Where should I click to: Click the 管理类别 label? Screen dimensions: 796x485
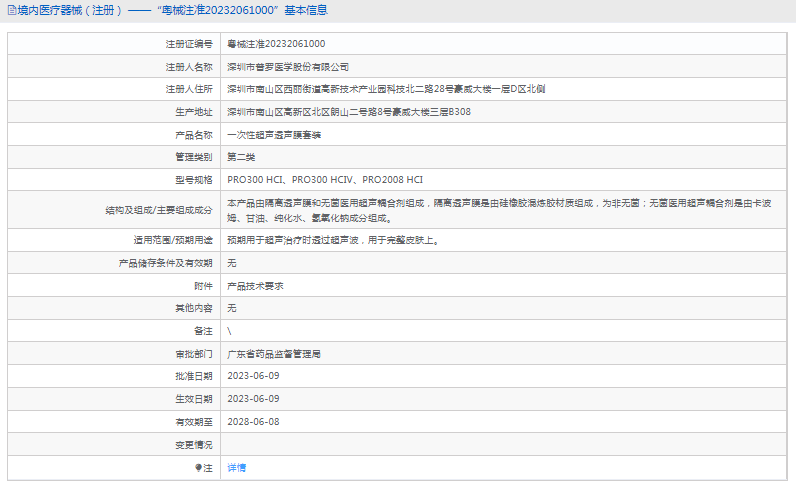click(194, 157)
